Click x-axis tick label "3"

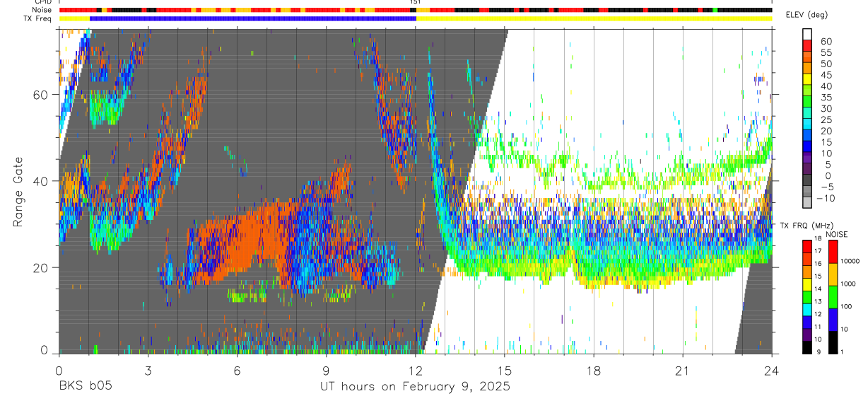[148, 371]
